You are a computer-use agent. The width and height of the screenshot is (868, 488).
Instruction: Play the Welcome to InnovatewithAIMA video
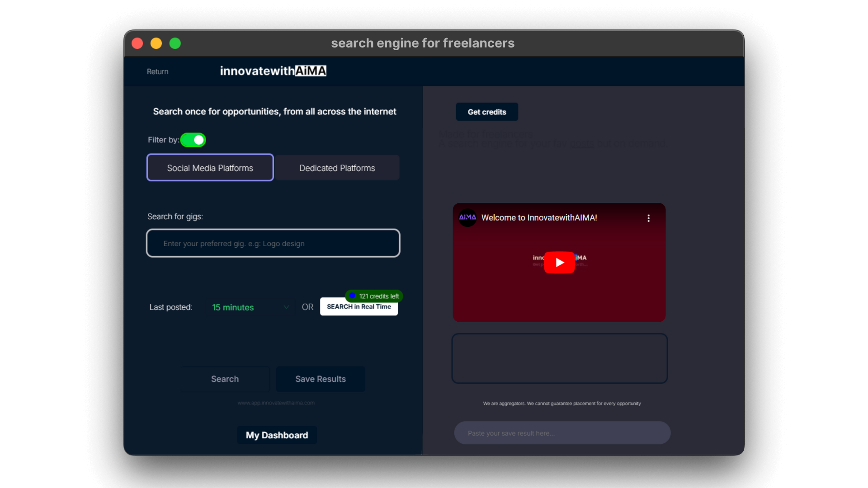tap(559, 262)
